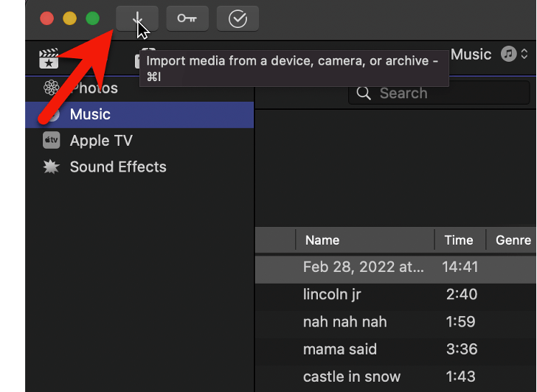Screen dimensions: 537x392
Task: Click the Import Media toolbar button
Action: (137, 18)
